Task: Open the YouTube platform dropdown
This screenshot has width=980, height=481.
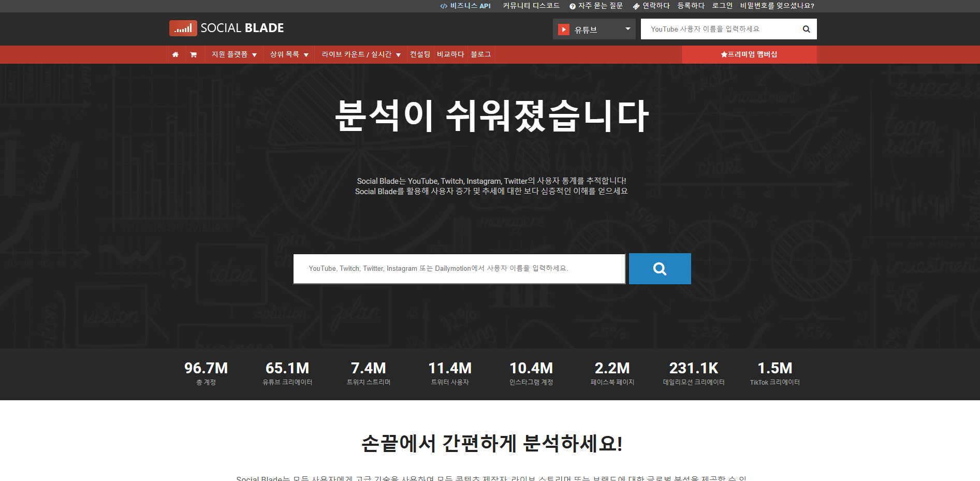Action: coord(594,30)
